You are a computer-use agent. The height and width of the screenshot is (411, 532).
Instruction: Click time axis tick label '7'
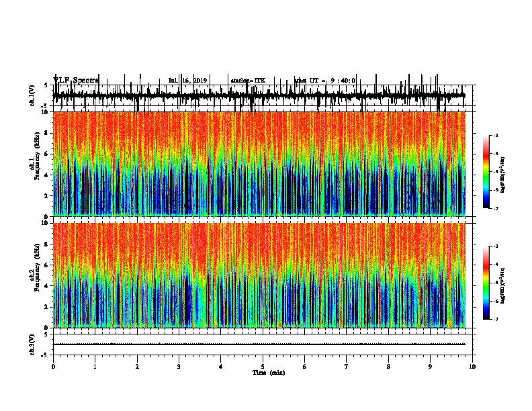point(347,367)
